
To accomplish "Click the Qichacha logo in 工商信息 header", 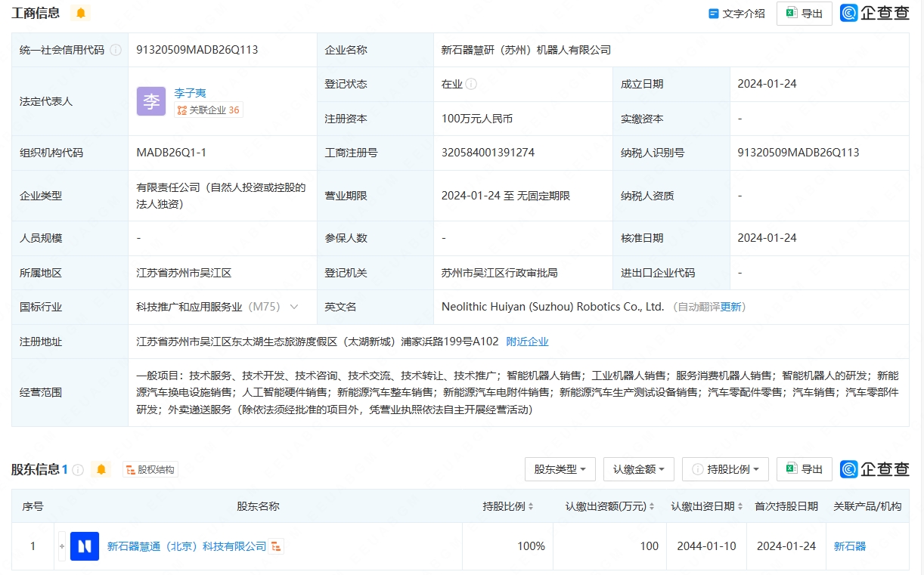I will tap(875, 13).
